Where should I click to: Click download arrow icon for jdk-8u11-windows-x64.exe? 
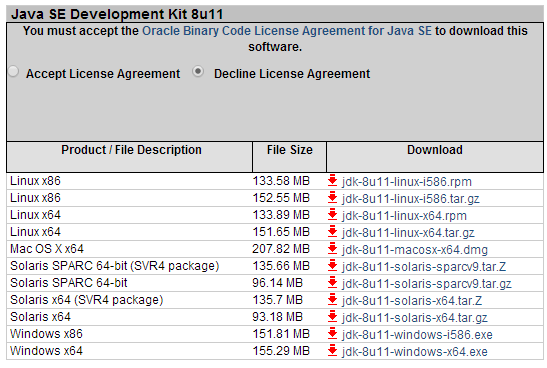[332, 351]
